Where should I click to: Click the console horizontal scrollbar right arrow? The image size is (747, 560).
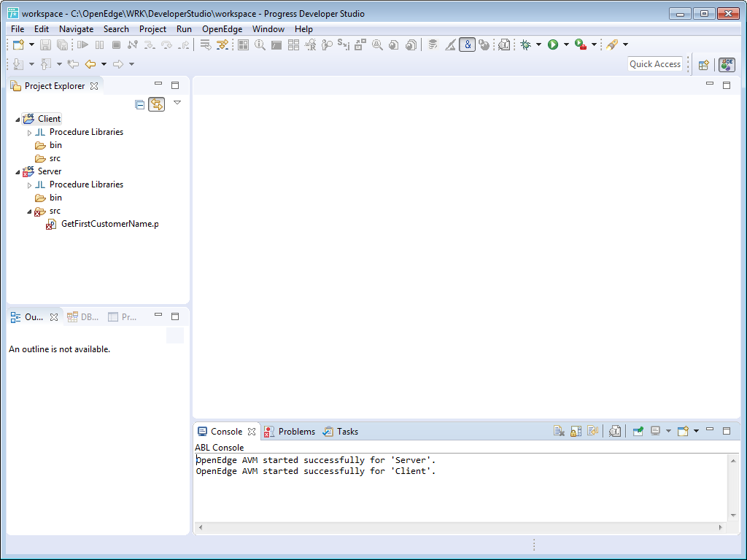(720, 528)
